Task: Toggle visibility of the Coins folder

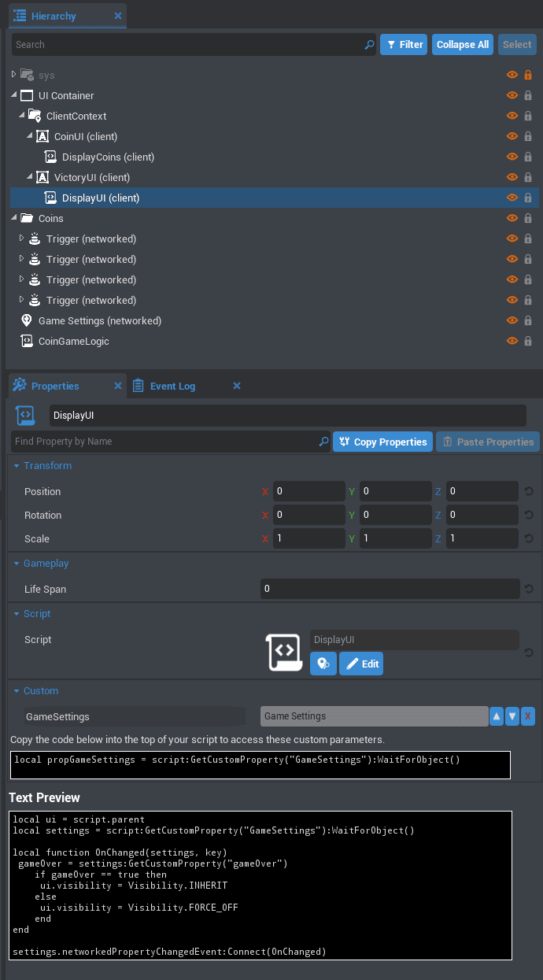Action: click(x=512, y=218)
